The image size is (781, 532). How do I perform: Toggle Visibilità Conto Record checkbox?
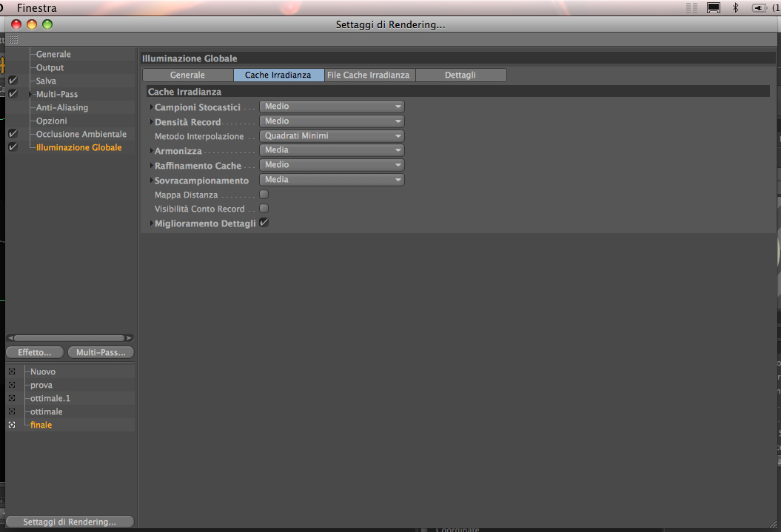(264, 209)
